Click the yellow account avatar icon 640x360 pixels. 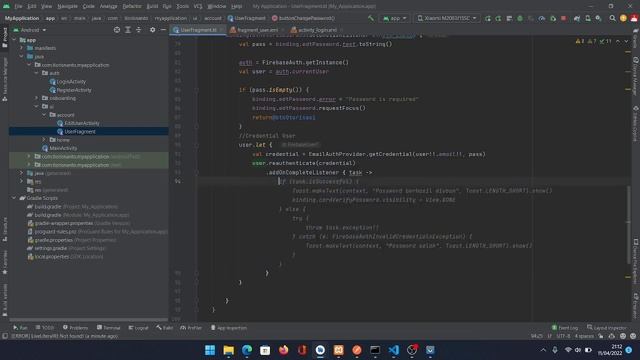click(623, 18)
